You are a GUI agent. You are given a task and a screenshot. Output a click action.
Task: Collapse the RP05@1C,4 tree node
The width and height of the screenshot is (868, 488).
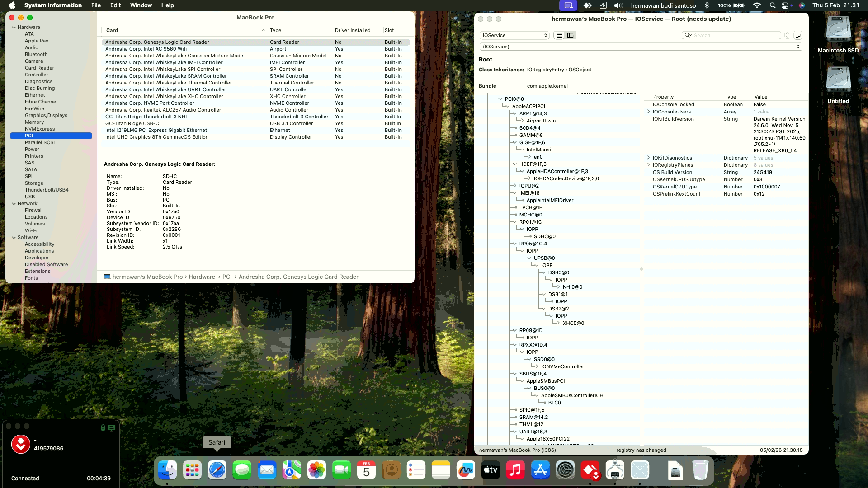click(514, 244)
